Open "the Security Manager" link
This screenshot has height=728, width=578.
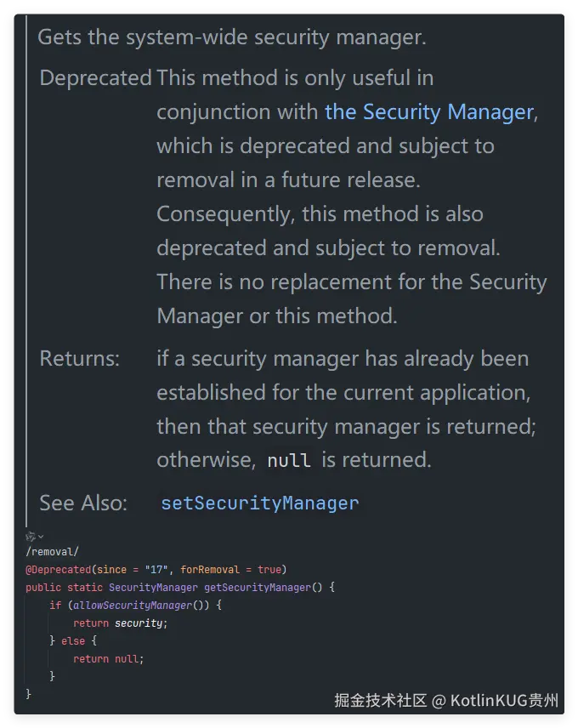(429, 111)
